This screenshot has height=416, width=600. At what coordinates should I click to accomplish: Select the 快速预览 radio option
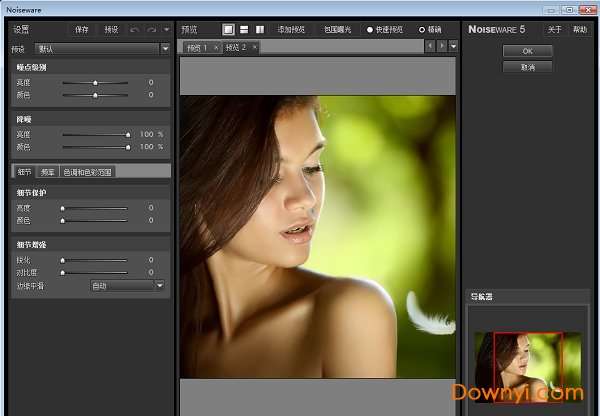pos(371,30)
